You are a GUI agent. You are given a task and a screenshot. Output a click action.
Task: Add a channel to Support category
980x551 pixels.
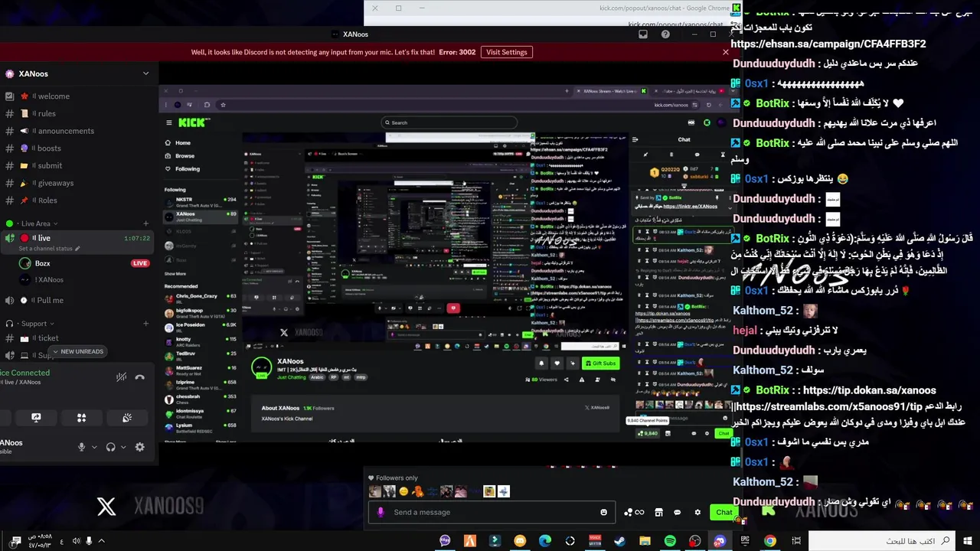(x=145, y=324)
